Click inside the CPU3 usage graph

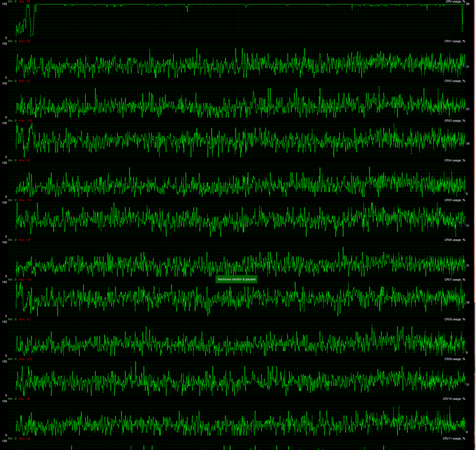point(236,140)
